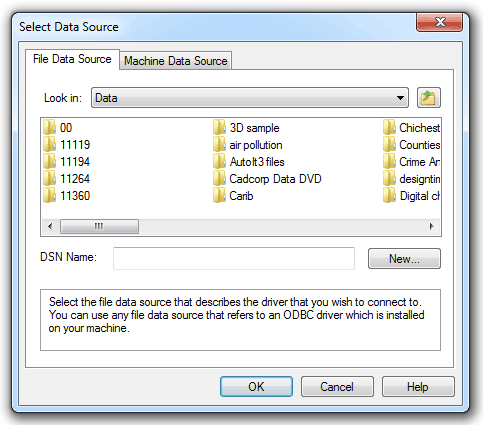The image size is (483, 425).
Task: Switch to File Data Source tab
Action: [x=72, y=59]
